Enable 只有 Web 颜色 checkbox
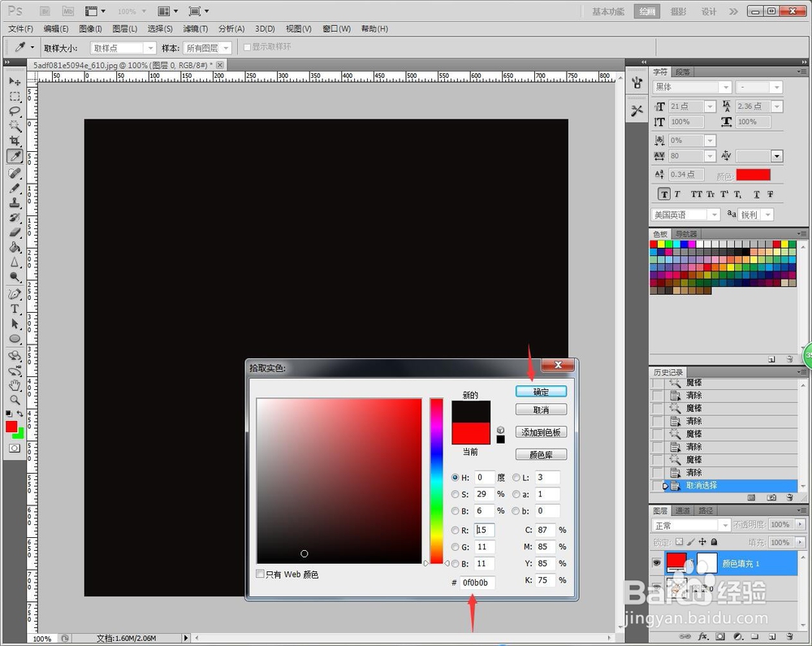This screenshot has width=812, height=646. [260, 574]
